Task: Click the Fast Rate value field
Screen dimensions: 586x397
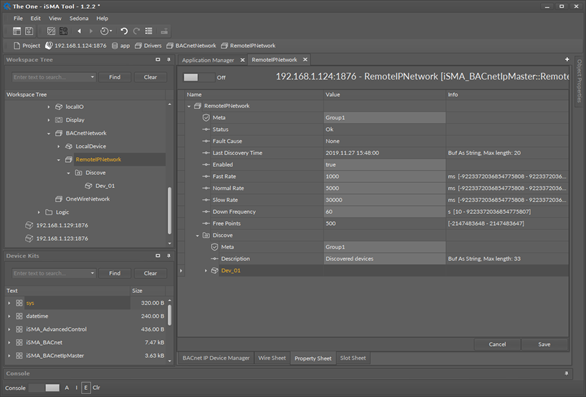Action: [385, 176]
